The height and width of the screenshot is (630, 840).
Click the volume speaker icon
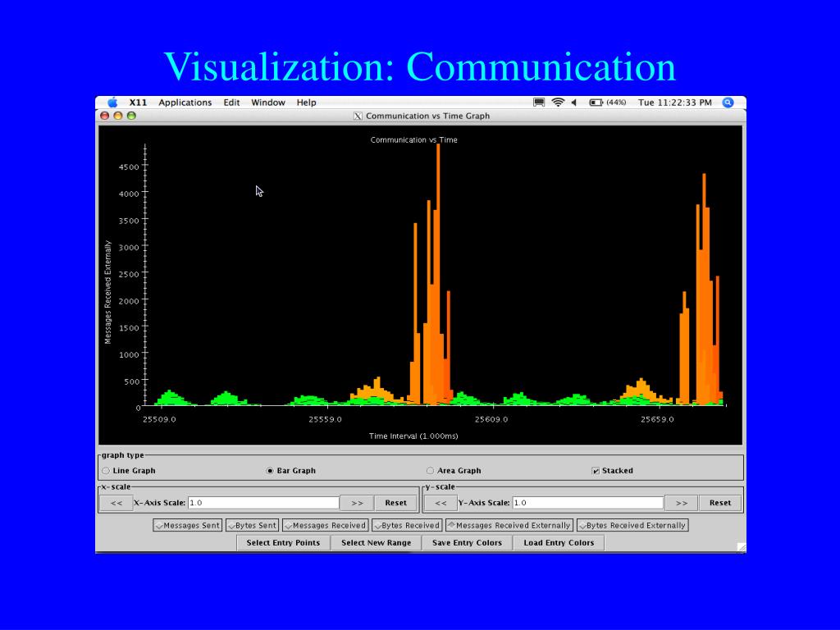(573, 103)
